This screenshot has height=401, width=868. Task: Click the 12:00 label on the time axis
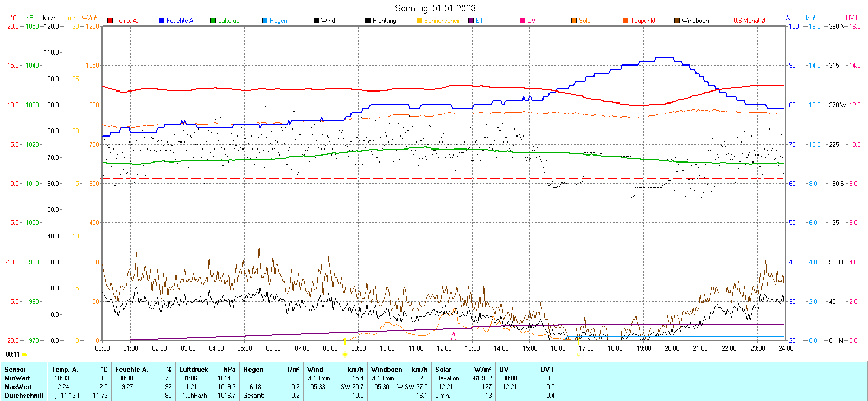tap(444, 348)
